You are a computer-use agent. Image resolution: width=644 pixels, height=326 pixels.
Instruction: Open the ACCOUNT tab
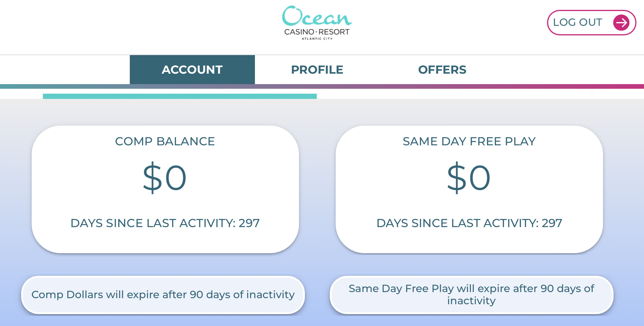pos(192,70)
